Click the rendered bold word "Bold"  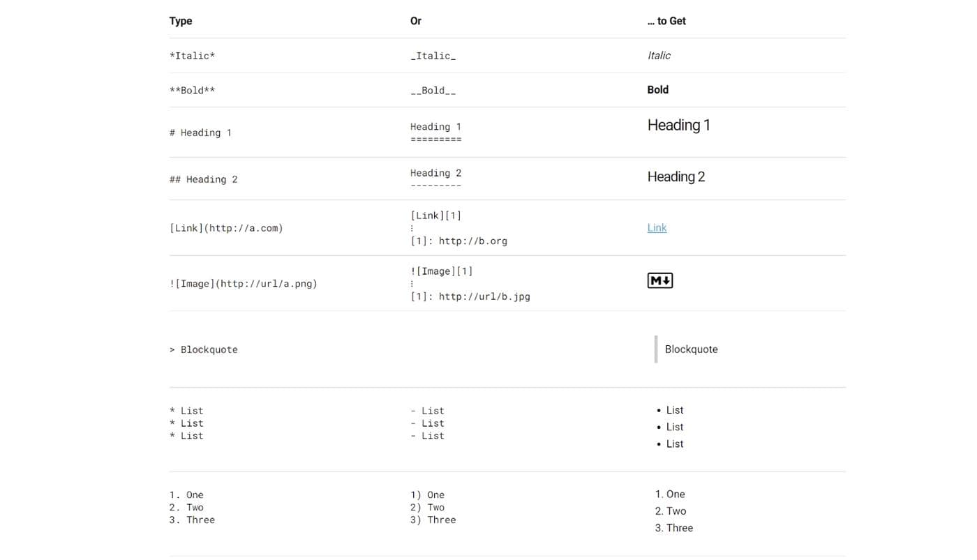tap(657, 90)
